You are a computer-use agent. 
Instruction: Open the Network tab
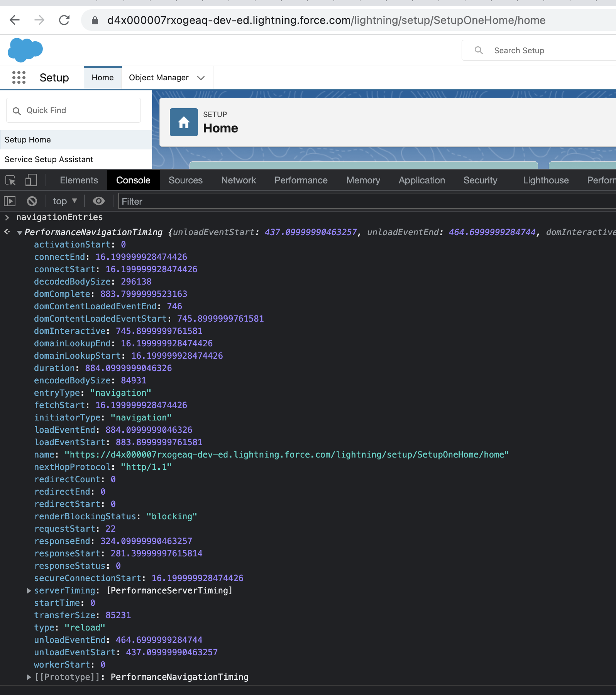[x=239, y=180]
